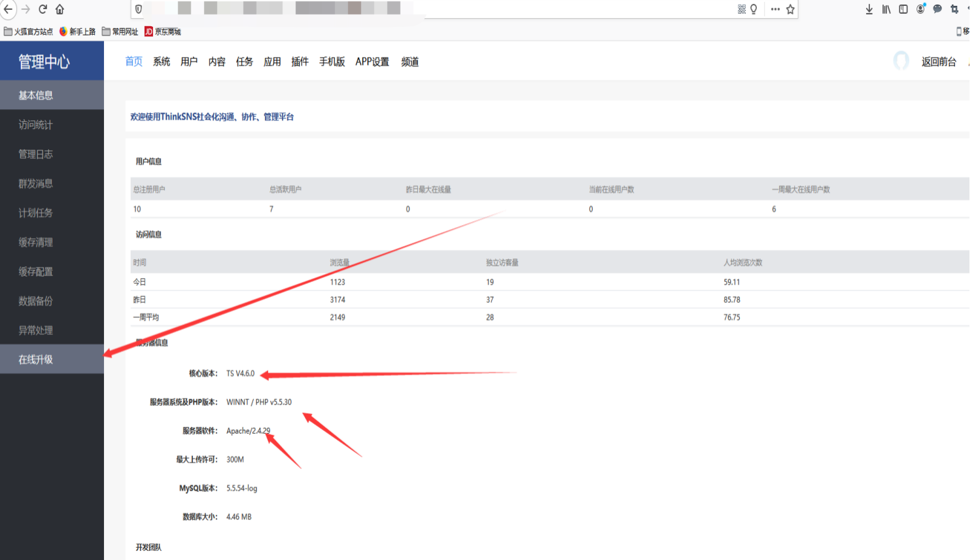The height and width of the screenshot is (560, 976).
Task: Click the database size 4.46 MB value
Action: [x=239, y=517]
